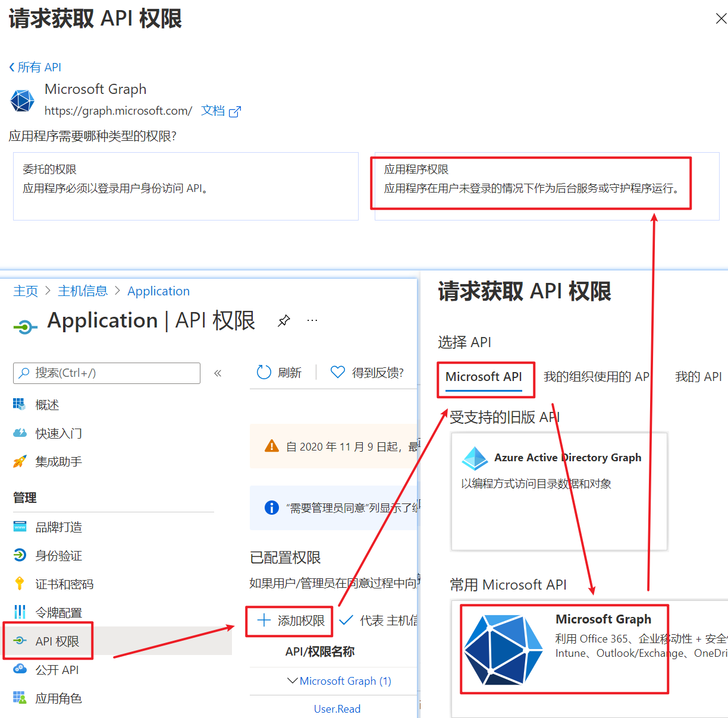Click the 搜索 search field in sidebar
Viewport: 728px width, 718px height.
[106, 373]
